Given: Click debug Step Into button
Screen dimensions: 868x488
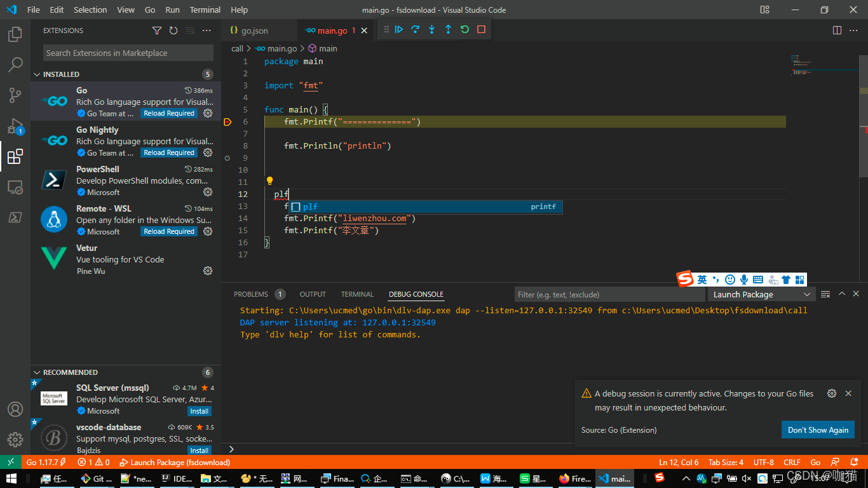Looking at the screenshot, I should pos(432,29).
